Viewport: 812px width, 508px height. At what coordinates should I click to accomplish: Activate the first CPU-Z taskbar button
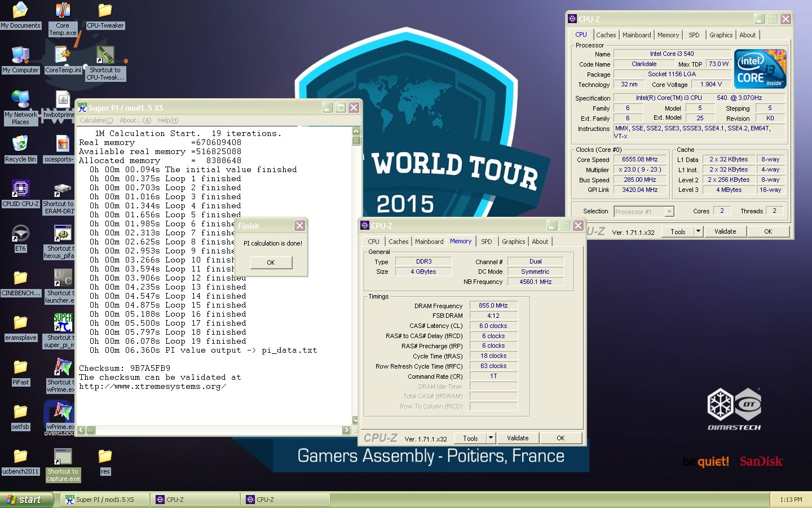tap(195, 500)
